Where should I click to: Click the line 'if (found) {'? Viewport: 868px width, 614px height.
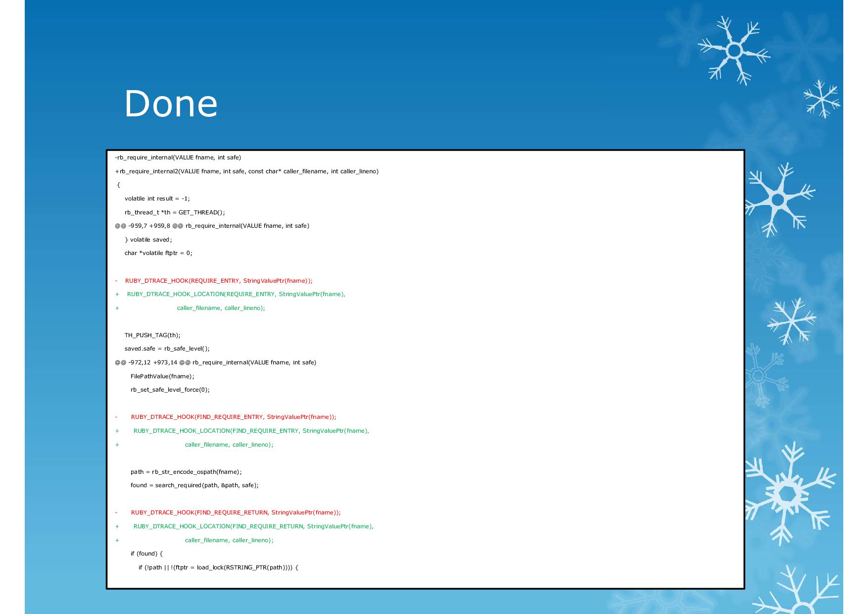point(146,554)
